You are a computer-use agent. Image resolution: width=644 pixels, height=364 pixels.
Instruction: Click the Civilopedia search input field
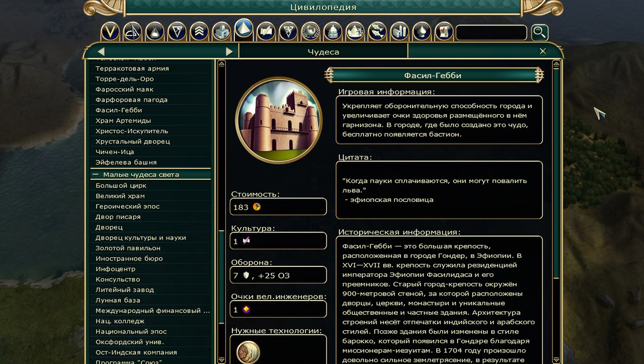(491, 33)
